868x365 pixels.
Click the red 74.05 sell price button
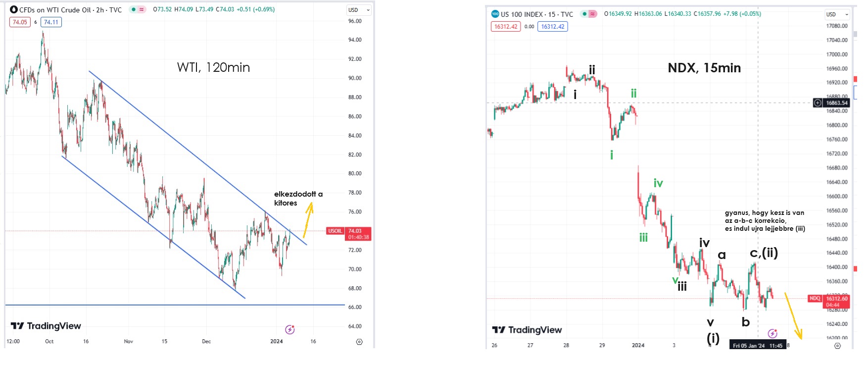pos(20,22)
